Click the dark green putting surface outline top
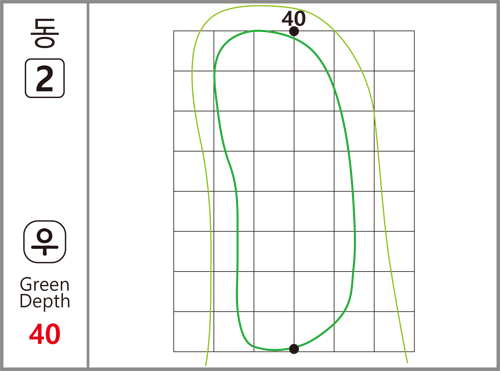The height and width of the screenshot is (371, 500). (258, 31)
